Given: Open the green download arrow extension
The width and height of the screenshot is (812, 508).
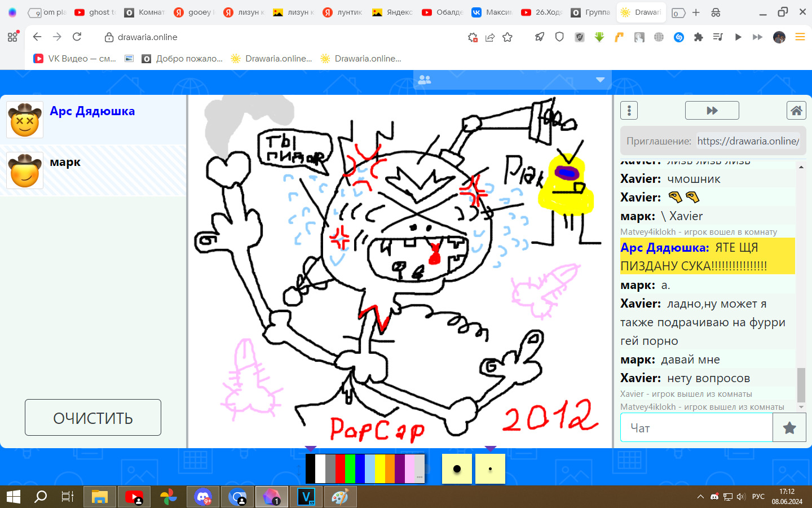Looking at the screenshot, I should 599,37.
